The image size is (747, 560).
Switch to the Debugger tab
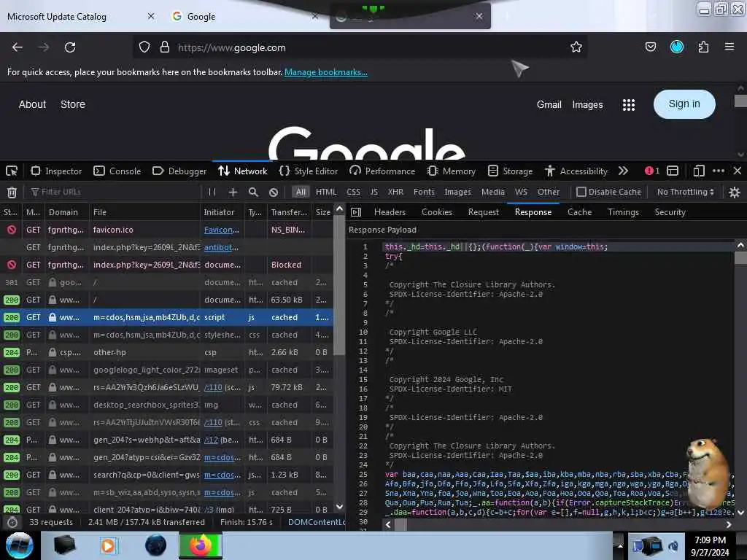[x=179, y=171]
